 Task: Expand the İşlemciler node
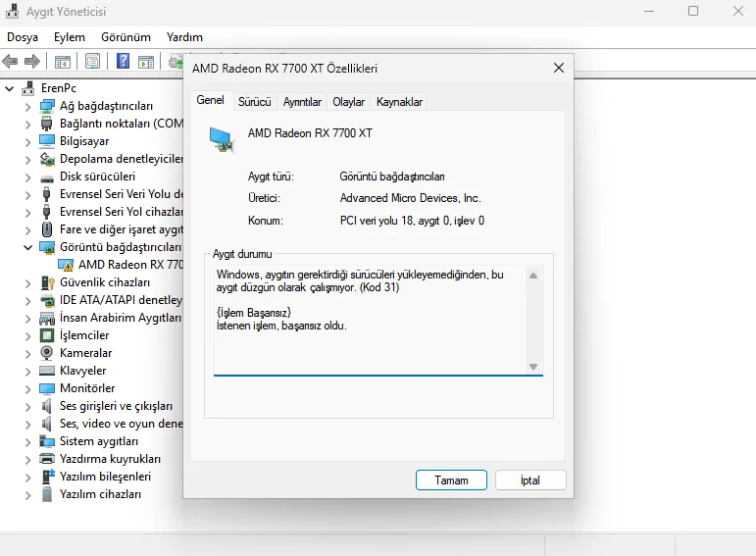(27, 336)
